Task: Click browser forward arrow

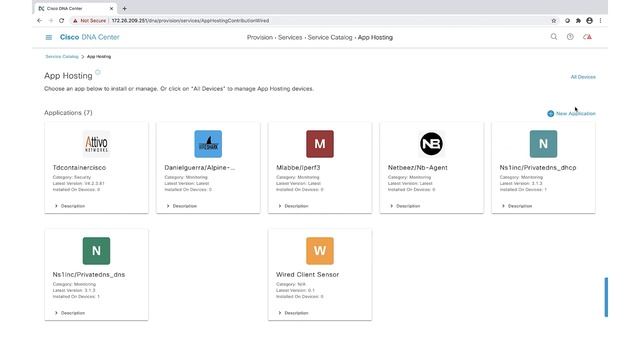Action: click(x=51, y=20)
